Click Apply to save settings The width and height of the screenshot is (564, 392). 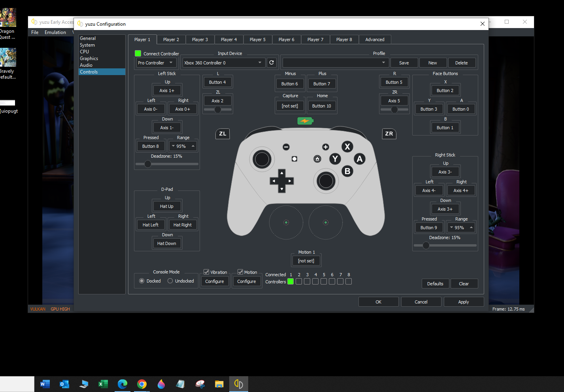[464, 302]
